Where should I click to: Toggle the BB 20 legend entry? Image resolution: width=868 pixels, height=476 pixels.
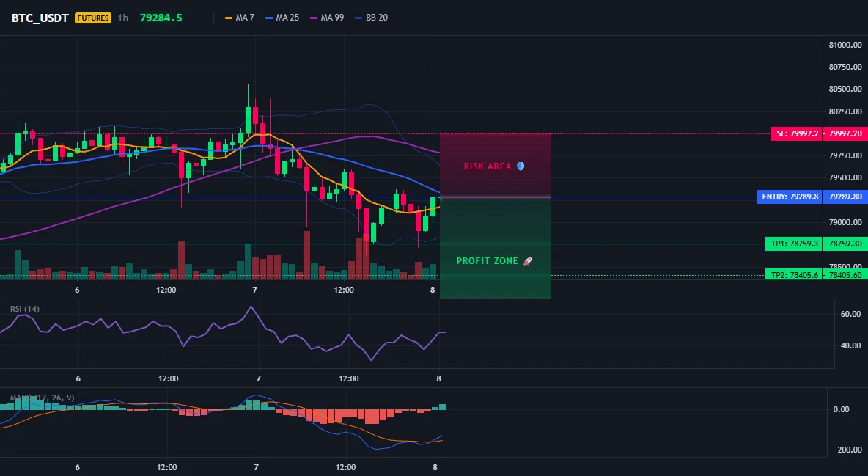click(372, 18)
